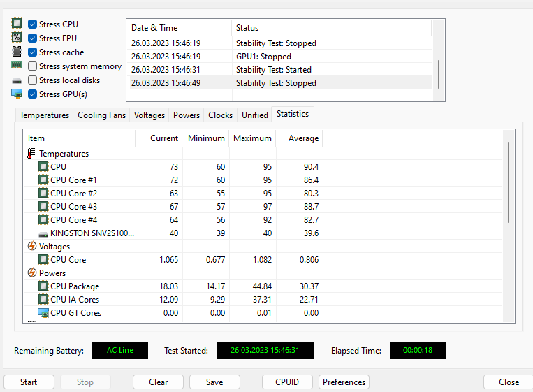Image resolution: width=533 pixels, height=392 pixels.
Task: Click the statistics list vertical scrollbar thumb
Action: tap(509, 182)
